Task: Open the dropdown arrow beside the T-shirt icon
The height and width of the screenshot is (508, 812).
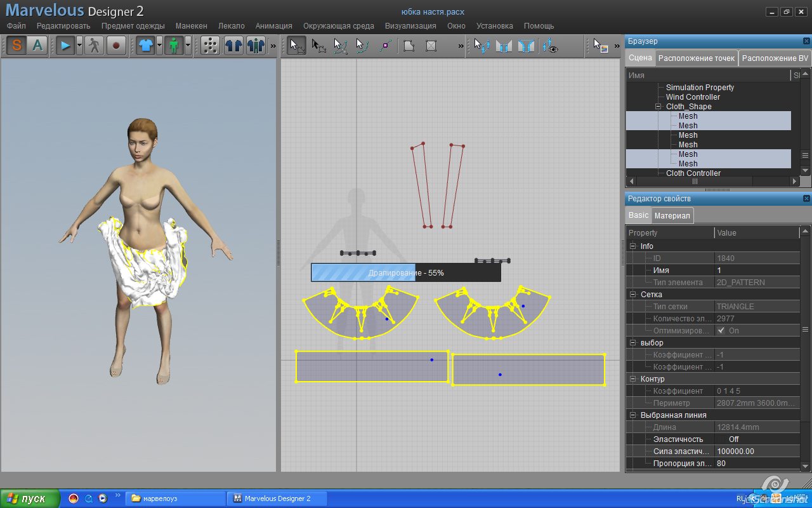Action: click(x=159, y=46)
